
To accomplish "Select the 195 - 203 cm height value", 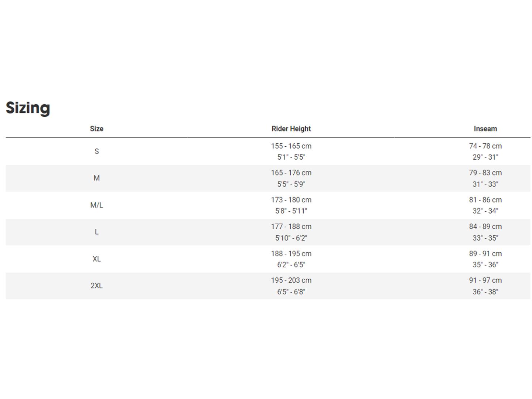I will [291, 280].
